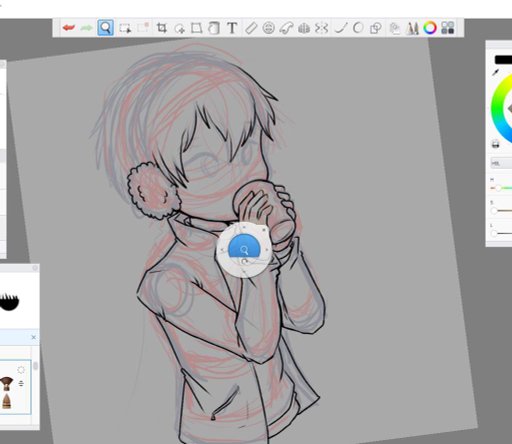Click the green Redo arrow
The height and width of the screenshot is (444, 512).
click(x=87, y=28)
